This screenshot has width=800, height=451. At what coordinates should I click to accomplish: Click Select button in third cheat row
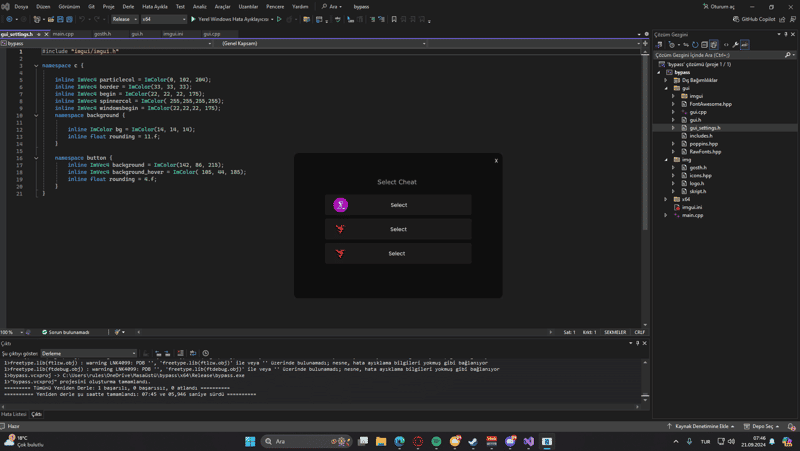(x=398, y=254)
